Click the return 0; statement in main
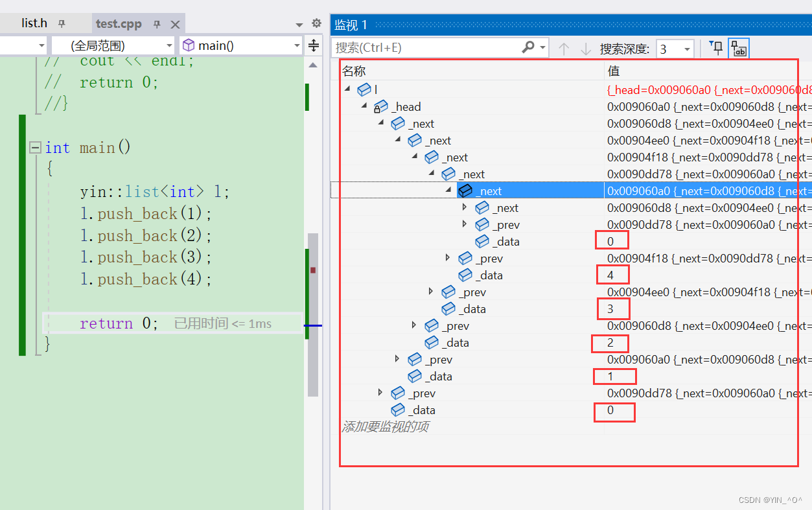The width and height of the screenshot is (812, 510). (119, 323)
